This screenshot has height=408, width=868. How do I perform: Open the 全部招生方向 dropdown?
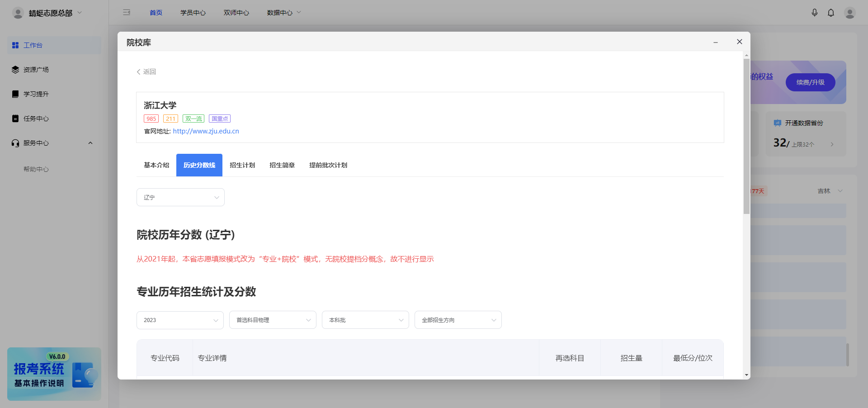click(458, 320)
